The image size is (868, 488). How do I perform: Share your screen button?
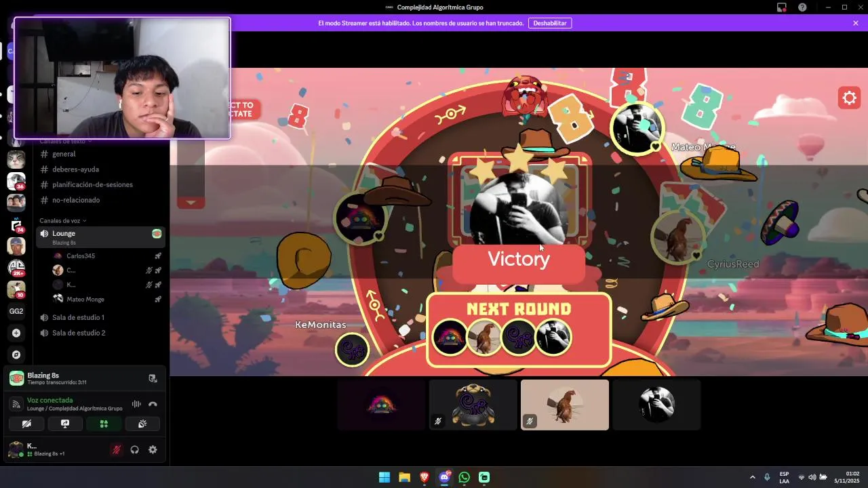tap(65, 424)
